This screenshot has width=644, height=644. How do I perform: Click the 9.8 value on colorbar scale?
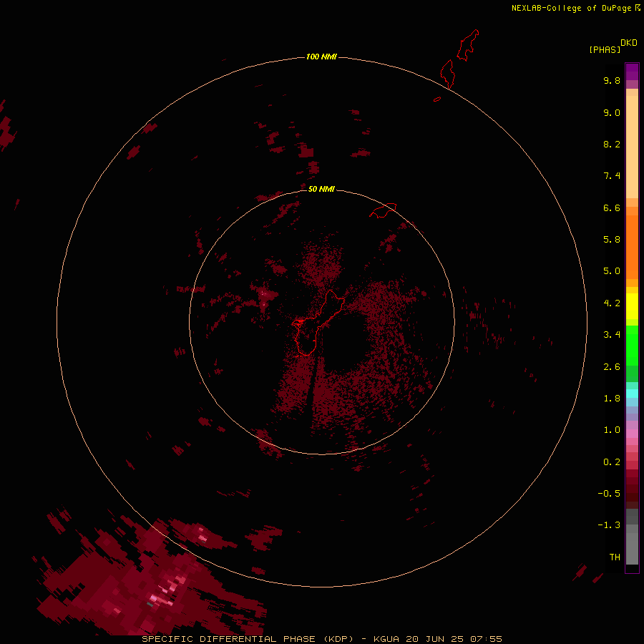(x=612, y=80)
